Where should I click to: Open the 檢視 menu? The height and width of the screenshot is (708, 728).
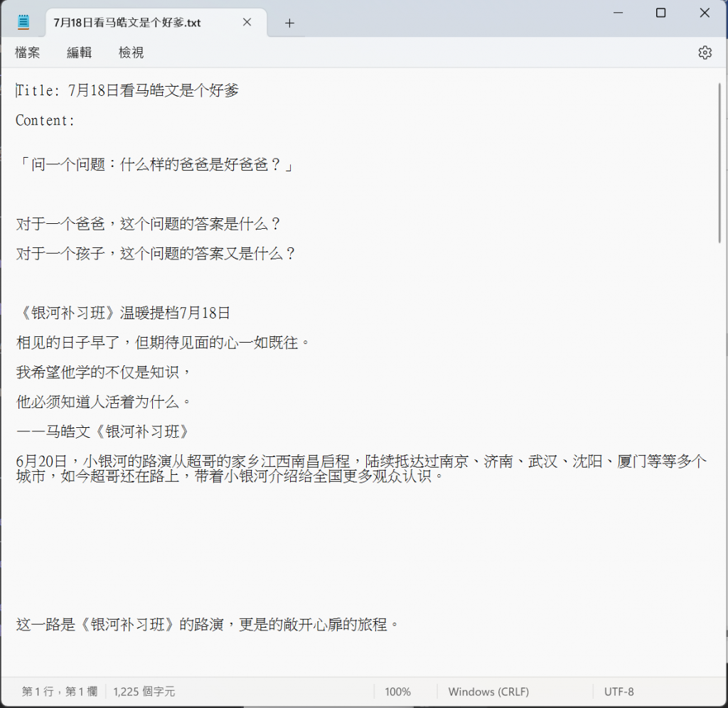pos(132,53)
